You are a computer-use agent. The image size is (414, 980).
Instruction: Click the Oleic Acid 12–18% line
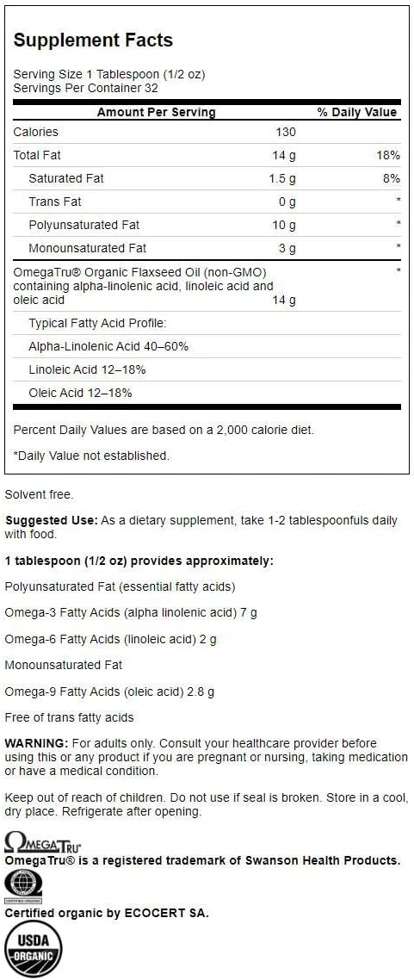click(x=81, y=394)
